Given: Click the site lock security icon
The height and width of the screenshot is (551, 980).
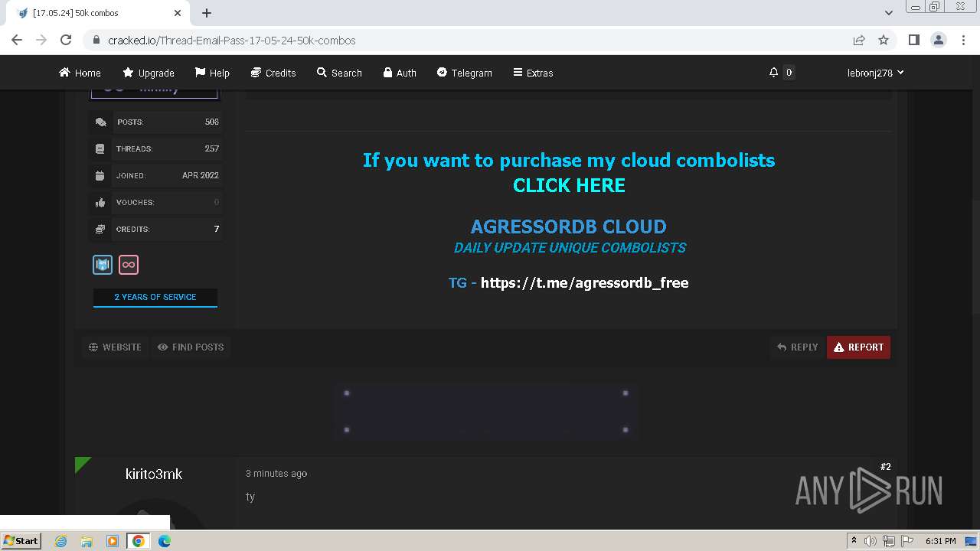Looking at the screenshot, I should tap(96, 40).
